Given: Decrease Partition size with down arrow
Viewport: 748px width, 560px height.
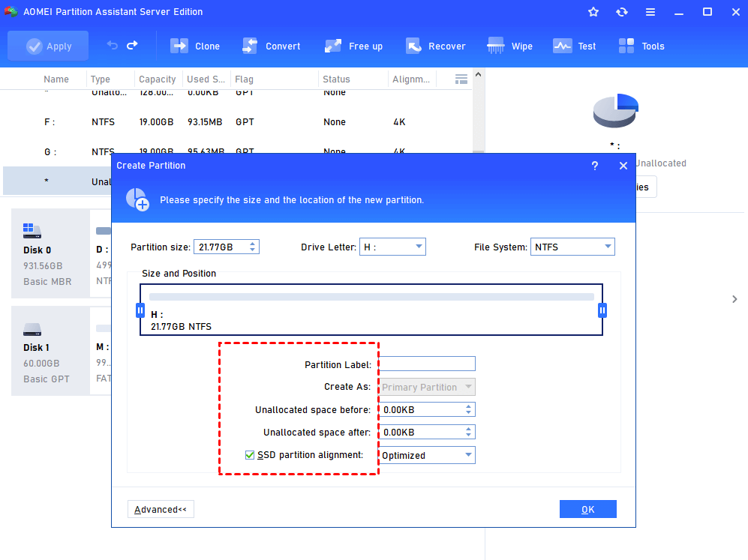Looking at the screenshot, I should (253, 250).
